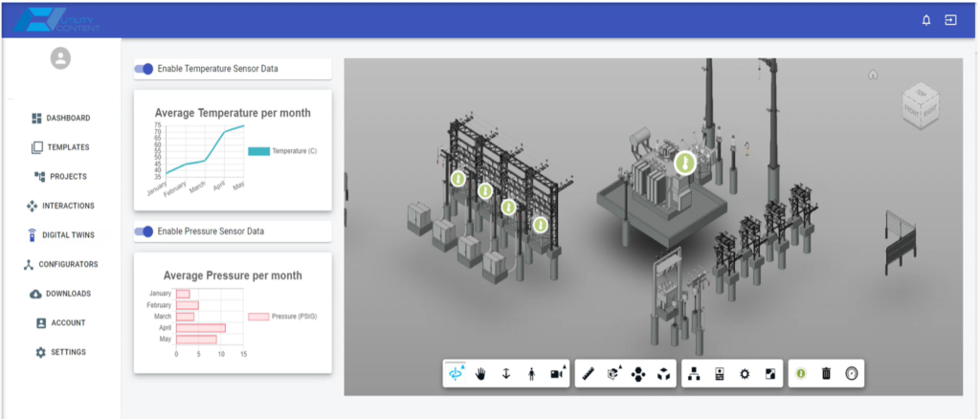
Task: Disable the Pressure Sensor Data switch
Action: (144, 232)
